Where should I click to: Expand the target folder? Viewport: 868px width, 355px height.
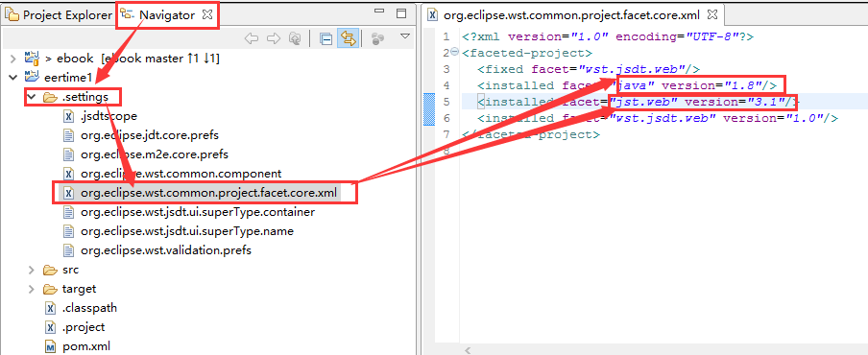coord(31,289)
